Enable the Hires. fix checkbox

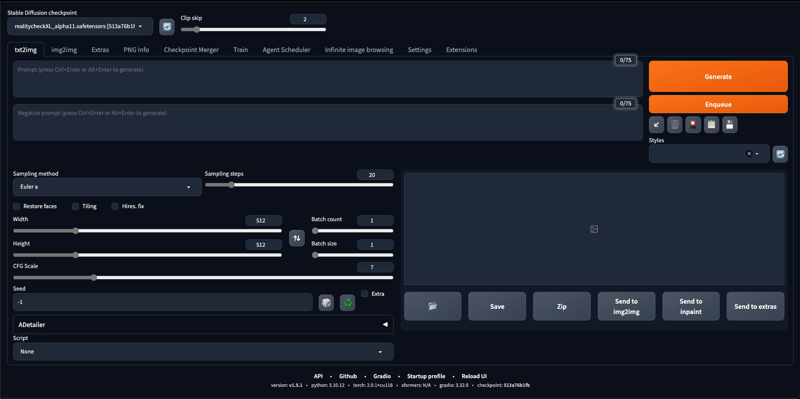[115, 206]
